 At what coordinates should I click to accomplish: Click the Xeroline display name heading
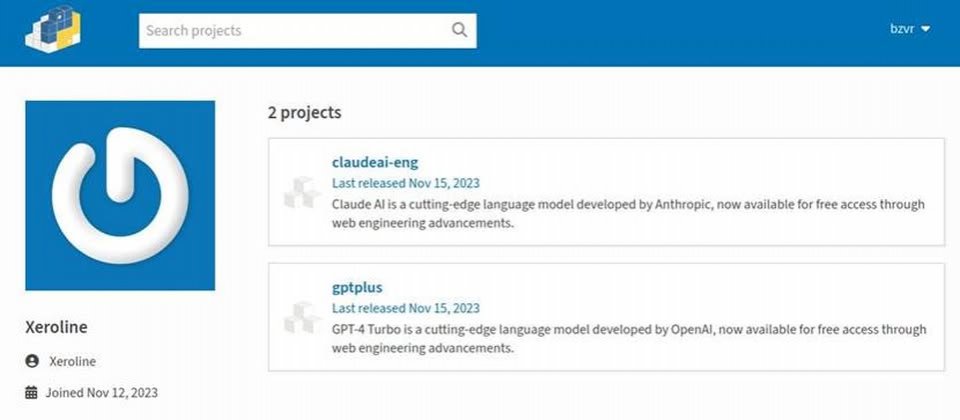(x=56, y=327)
